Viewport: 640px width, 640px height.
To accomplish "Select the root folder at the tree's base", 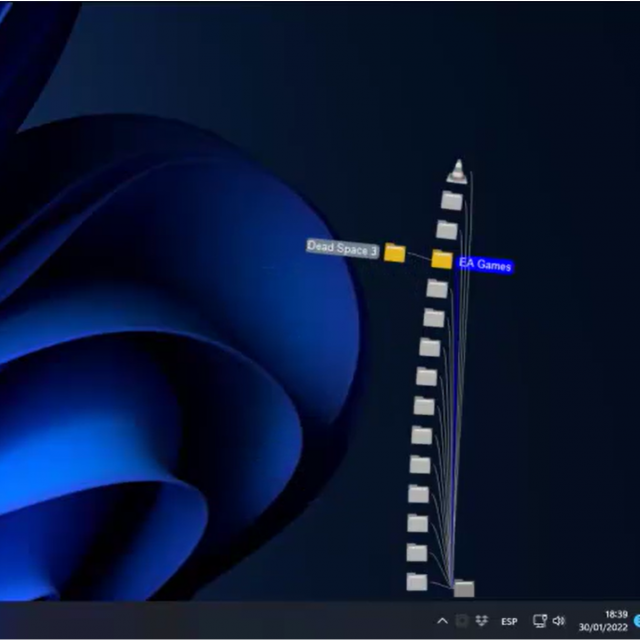I will (464, 588).
